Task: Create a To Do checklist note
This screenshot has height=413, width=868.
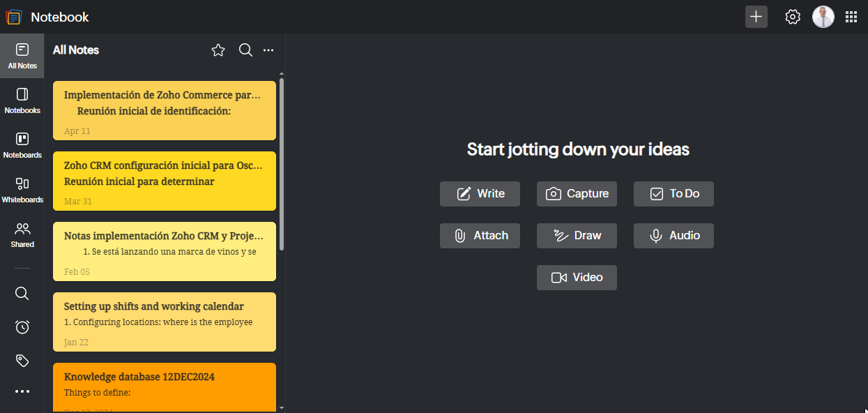Action: tap(673, 194)
